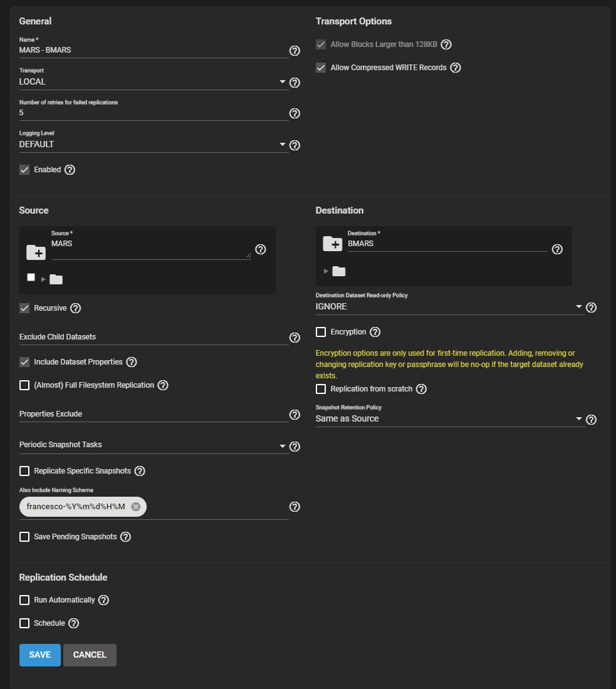
Task: Tick the Encryption checkbox
Action: pyautogui.click(x=321, y=332)
